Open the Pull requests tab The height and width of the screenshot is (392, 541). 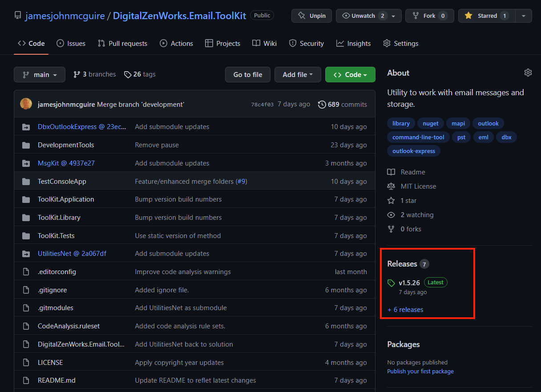(122, 43)
